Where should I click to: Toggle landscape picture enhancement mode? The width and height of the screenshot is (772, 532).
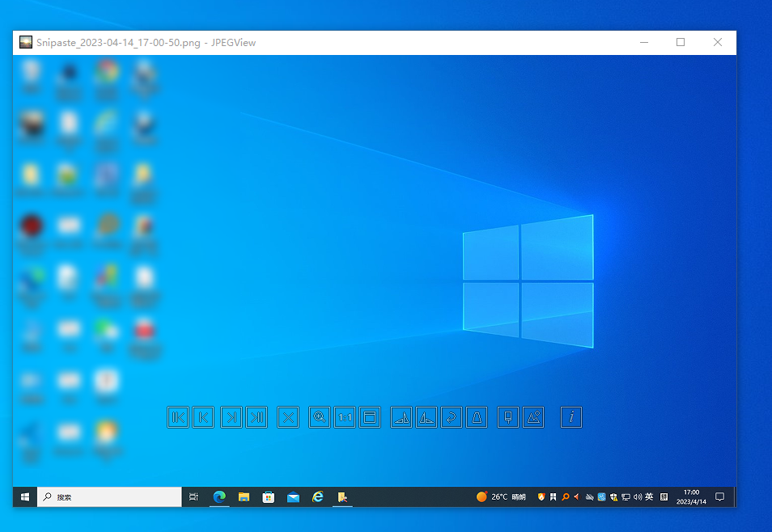click(x=533, y=417)
